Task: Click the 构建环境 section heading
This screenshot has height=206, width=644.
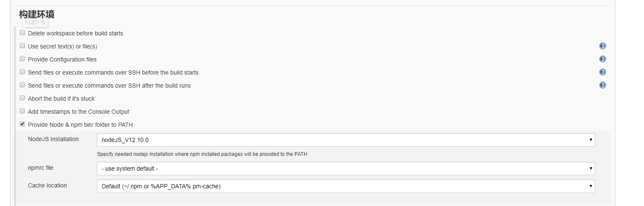Action: tap(37, 14)
